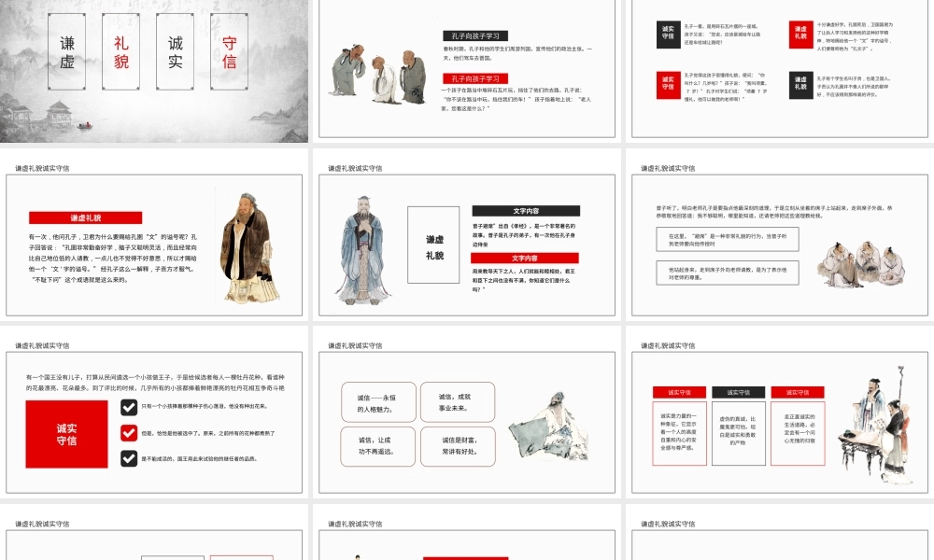Screen dimensions: 934x560
Task: Click the black "文字内容" heading bar
Action: tap(525, 211)
